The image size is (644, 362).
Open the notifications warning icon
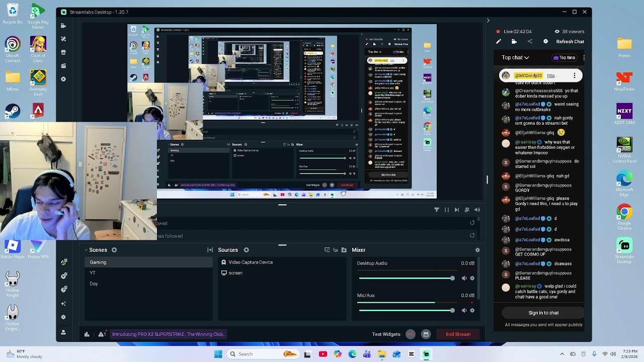(x=102, y=334)
